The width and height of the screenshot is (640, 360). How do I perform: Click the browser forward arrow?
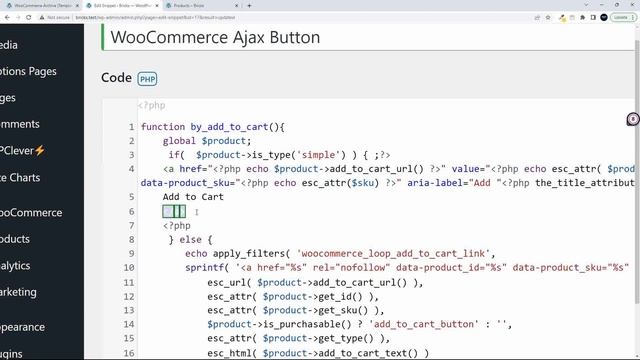pos(18,18)
